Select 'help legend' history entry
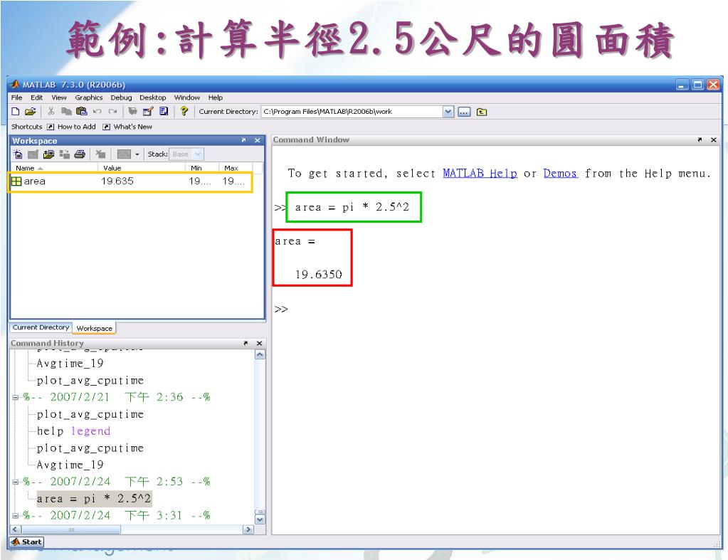Viewport: 728px width, 560px height. pos(73,431)
